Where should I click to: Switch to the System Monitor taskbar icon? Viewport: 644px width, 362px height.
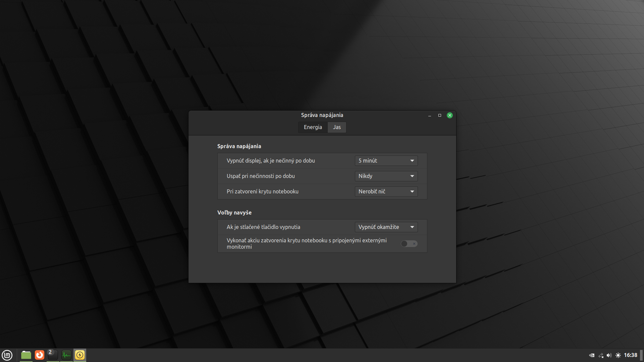tap(66, 355)
